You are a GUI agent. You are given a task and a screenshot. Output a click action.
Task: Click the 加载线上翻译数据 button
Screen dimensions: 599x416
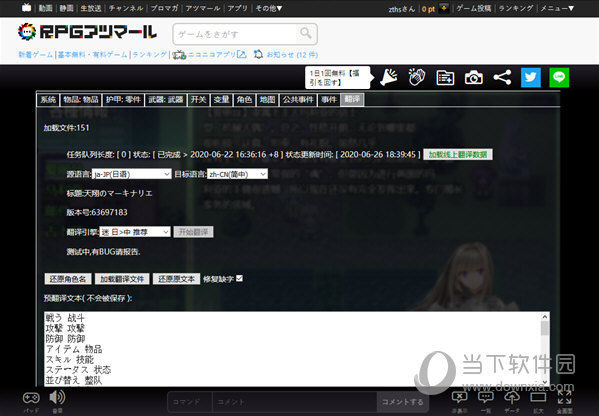(458, 154)
